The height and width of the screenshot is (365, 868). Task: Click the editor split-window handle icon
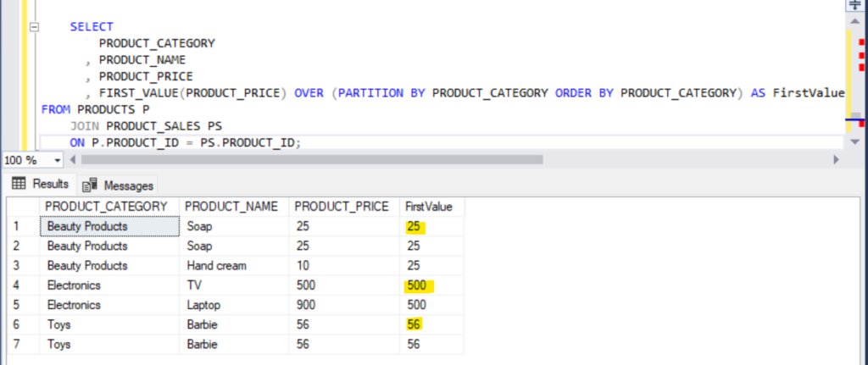point(855,6)
